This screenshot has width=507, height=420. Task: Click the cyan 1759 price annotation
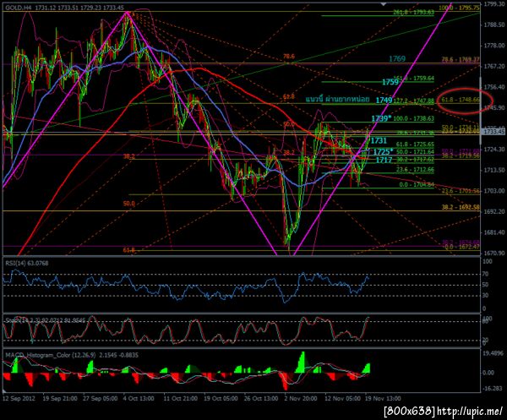tap(390, 82)
